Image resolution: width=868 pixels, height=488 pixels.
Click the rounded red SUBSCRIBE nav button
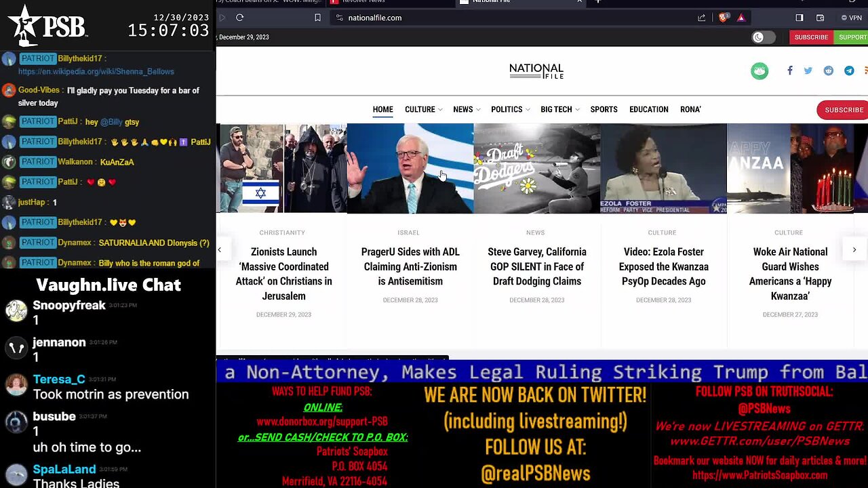[843, 110]
